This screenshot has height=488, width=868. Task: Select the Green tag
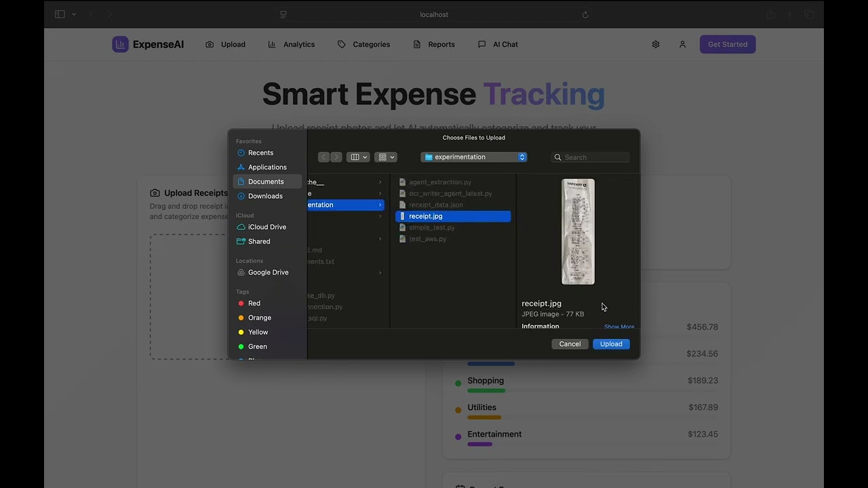(x=267, y=346)
